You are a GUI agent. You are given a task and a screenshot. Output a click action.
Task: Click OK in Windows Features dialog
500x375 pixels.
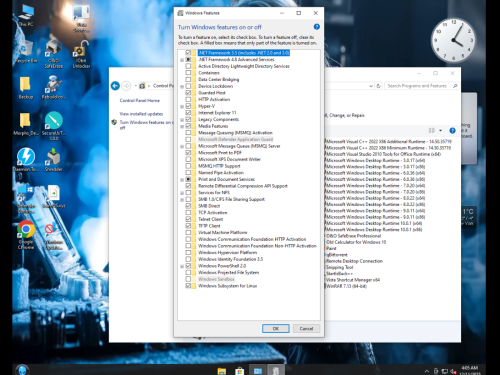(x=276, y=328)
